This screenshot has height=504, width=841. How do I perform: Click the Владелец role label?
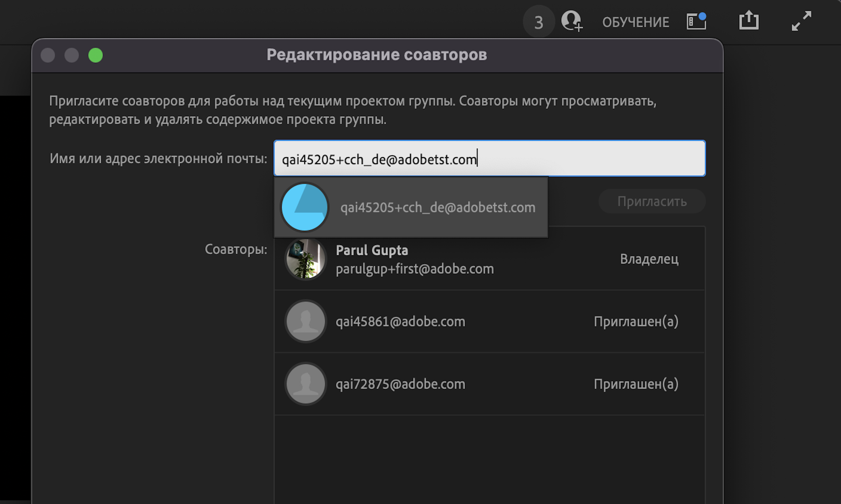point(649,259)
